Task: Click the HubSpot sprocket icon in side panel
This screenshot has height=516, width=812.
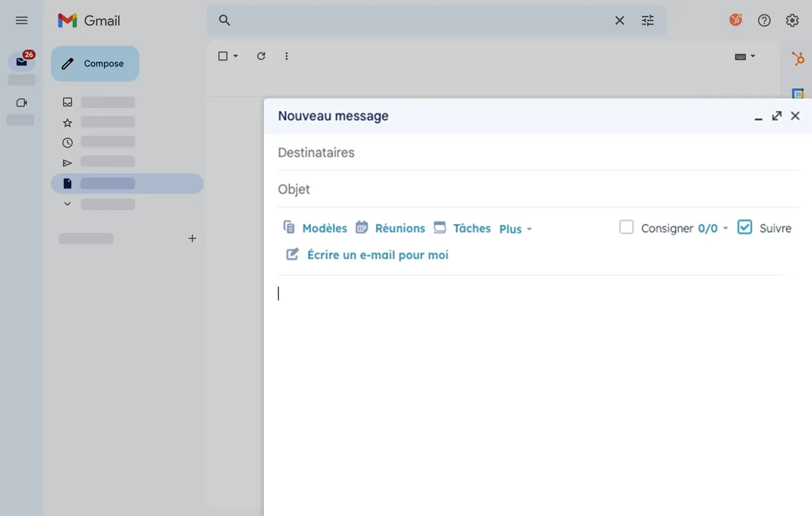Action: [x=797, y=59]
